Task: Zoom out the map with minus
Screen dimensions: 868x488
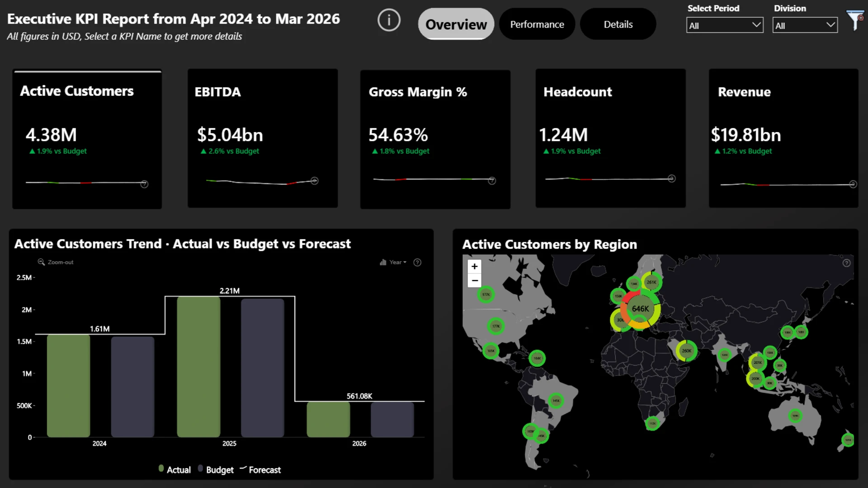Action: pyautogui.click(x=474, y=281)
